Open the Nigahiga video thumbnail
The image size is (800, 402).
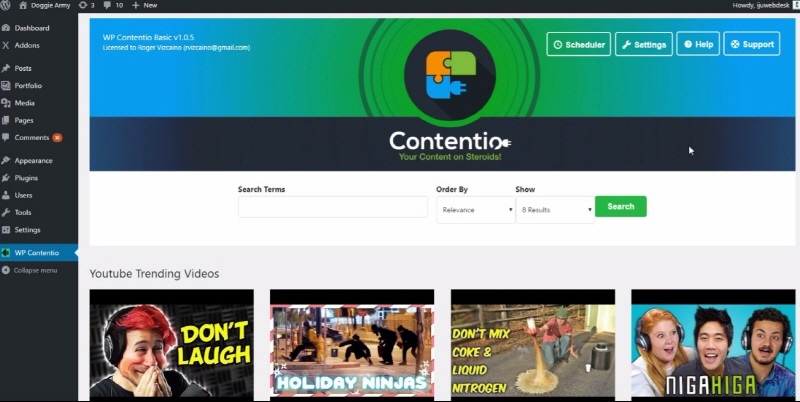[x=713, y=345]
